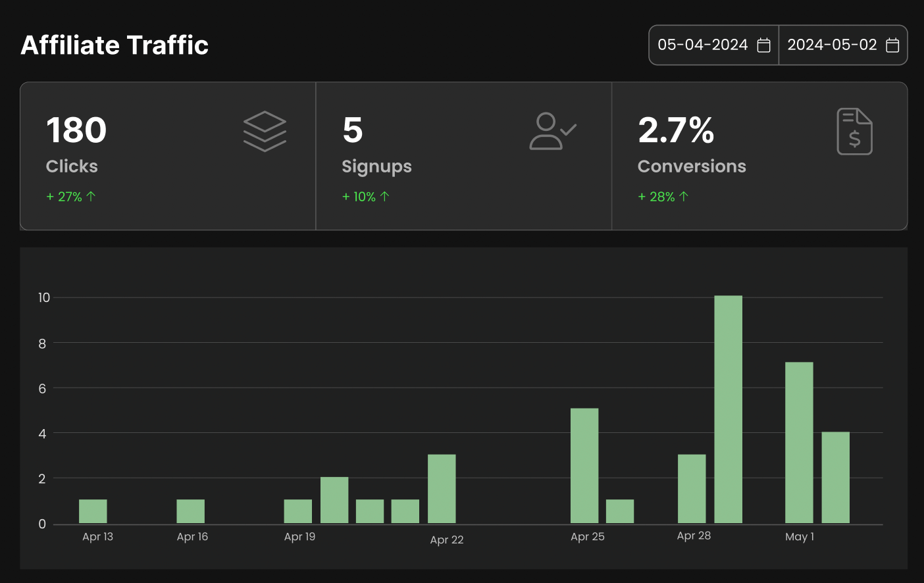Click the bar above the Apr 13 label

pyautogui.click(x=93, y=511)
